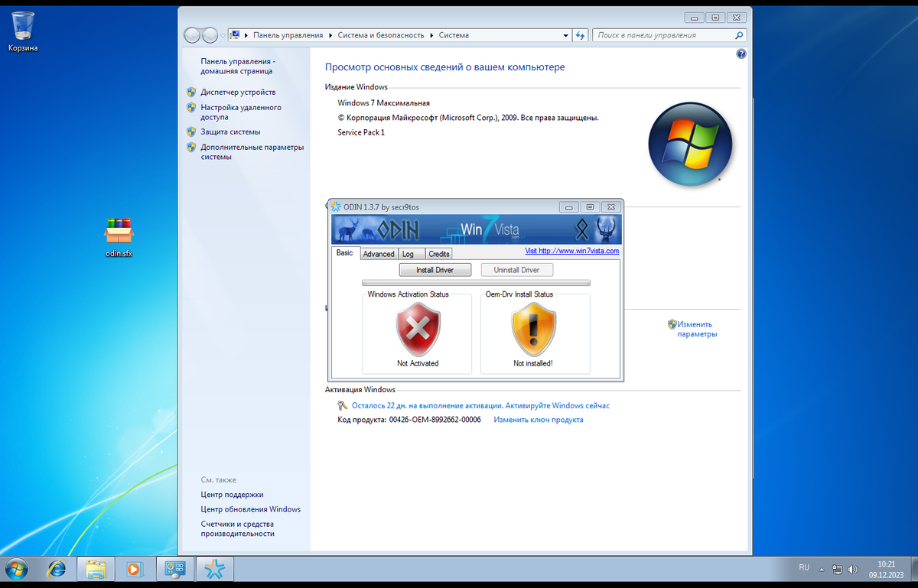Image resolution: width=918 pixels, height=588 pixels.
Task: Select the Basic tab in ODIN
Action: (345, 252)
